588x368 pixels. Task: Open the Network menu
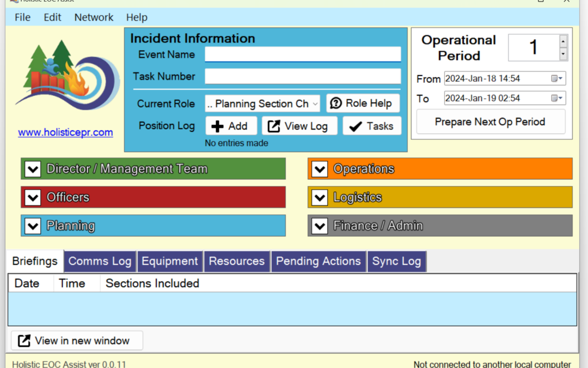(x=93, y=17)
